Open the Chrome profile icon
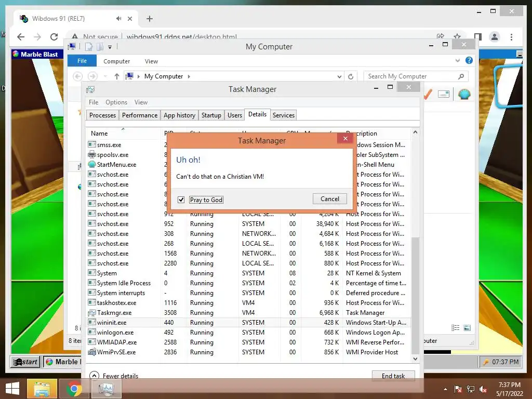 point(495,37)
